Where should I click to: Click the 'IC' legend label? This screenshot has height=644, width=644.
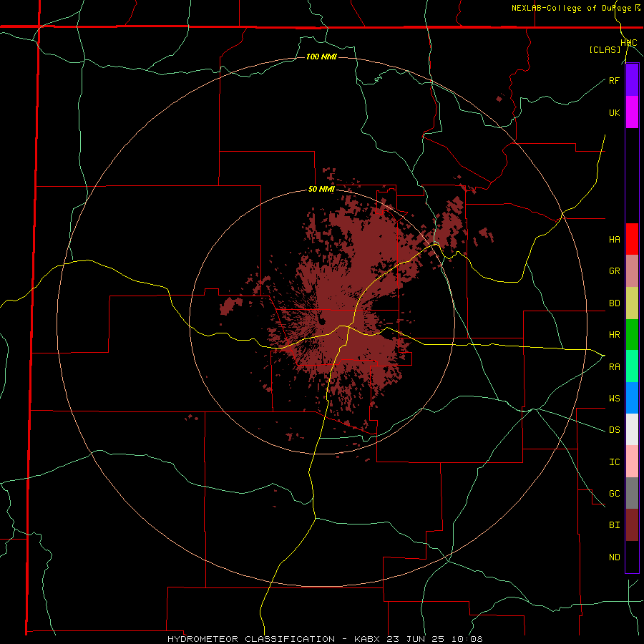pyautogui.click(x=614, y=462)
